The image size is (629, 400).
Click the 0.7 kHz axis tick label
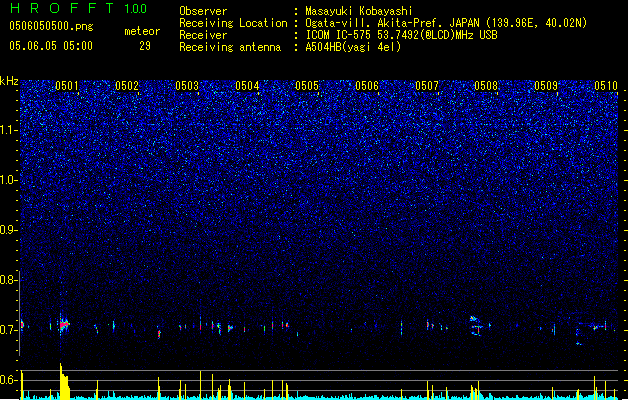pyautogui.click(x=8, y=330)
